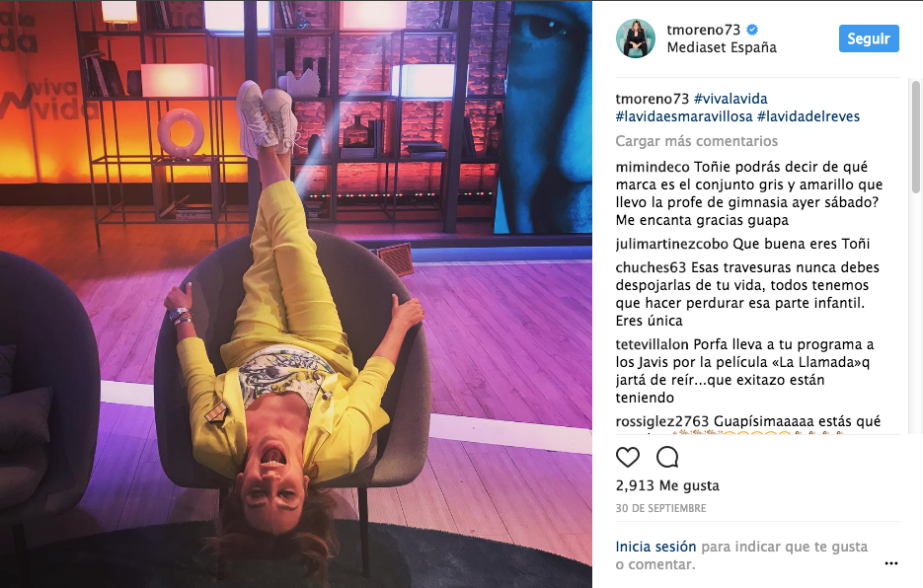Open commenter chuches63's profile
Viewport: 923px width, 588px height.
click(652, 267)
